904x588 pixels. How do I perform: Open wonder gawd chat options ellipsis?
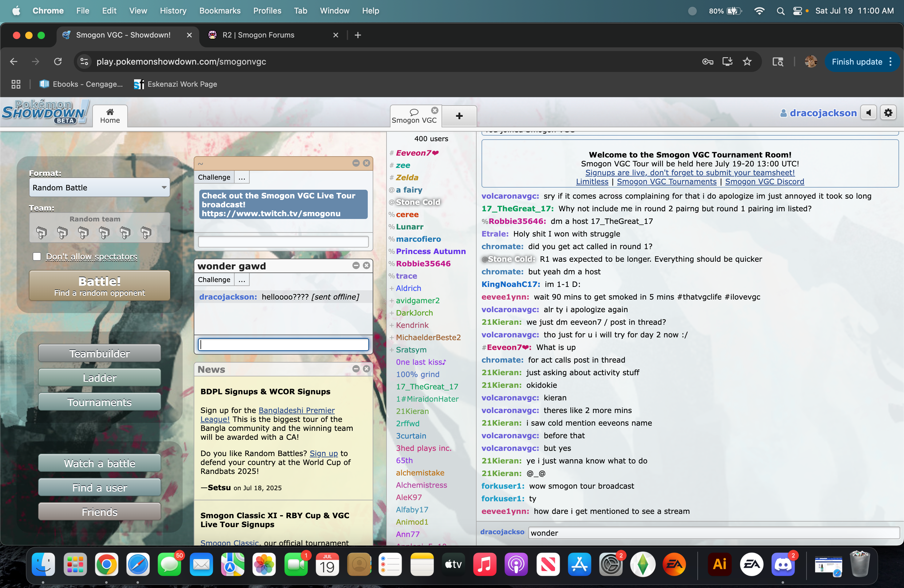pos(242,280)
